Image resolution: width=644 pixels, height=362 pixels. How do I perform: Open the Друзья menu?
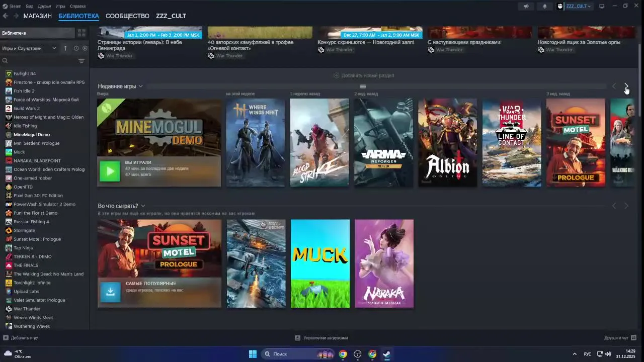click(44, 6)
